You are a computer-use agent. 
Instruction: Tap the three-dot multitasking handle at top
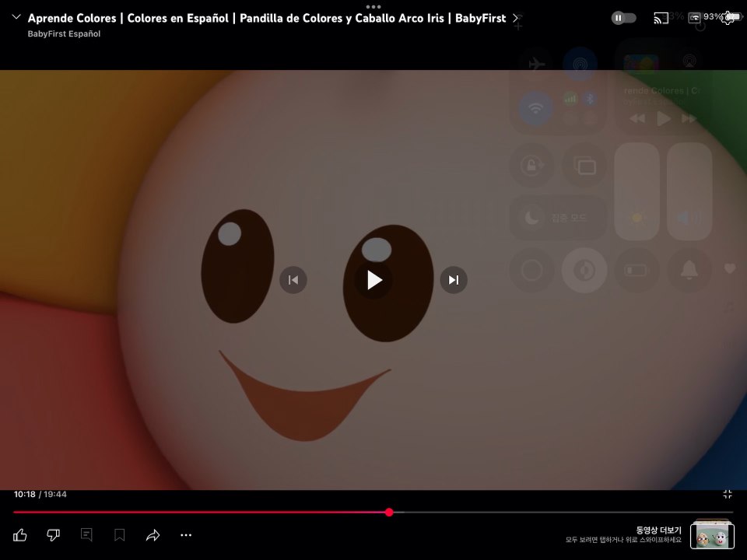(x=373, y=7)
